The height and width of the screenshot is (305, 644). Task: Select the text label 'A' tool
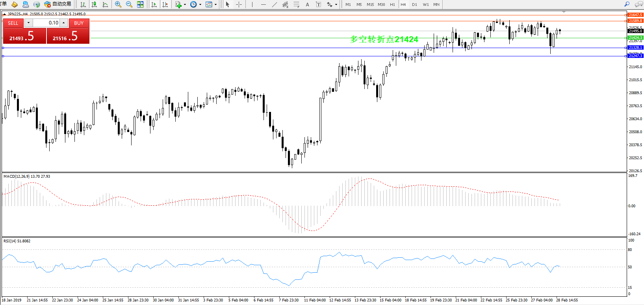coord(307,4)
